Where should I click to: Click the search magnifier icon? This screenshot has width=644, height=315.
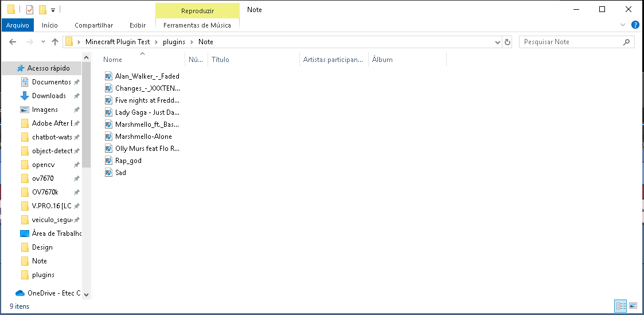tap(626, 42)
